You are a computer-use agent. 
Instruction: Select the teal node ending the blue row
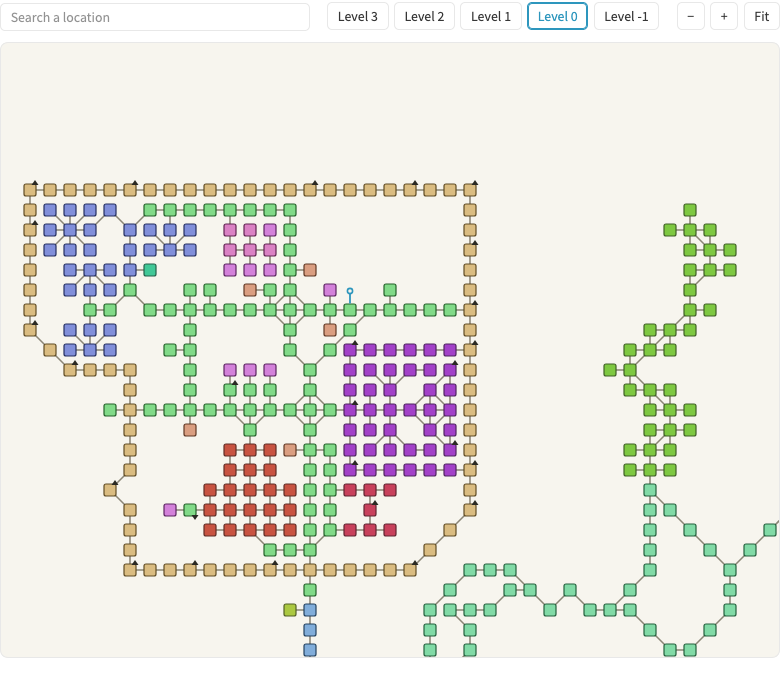click(150, 270)
